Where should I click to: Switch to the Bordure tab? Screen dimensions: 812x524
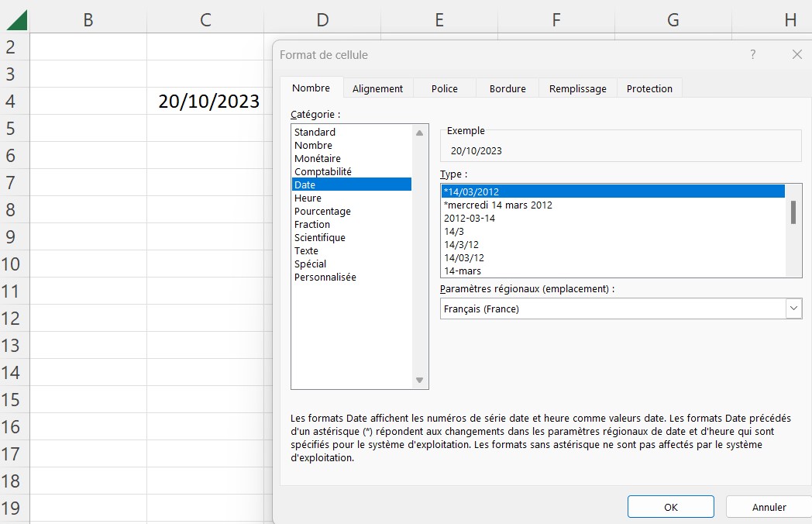(x=507, y=88)
